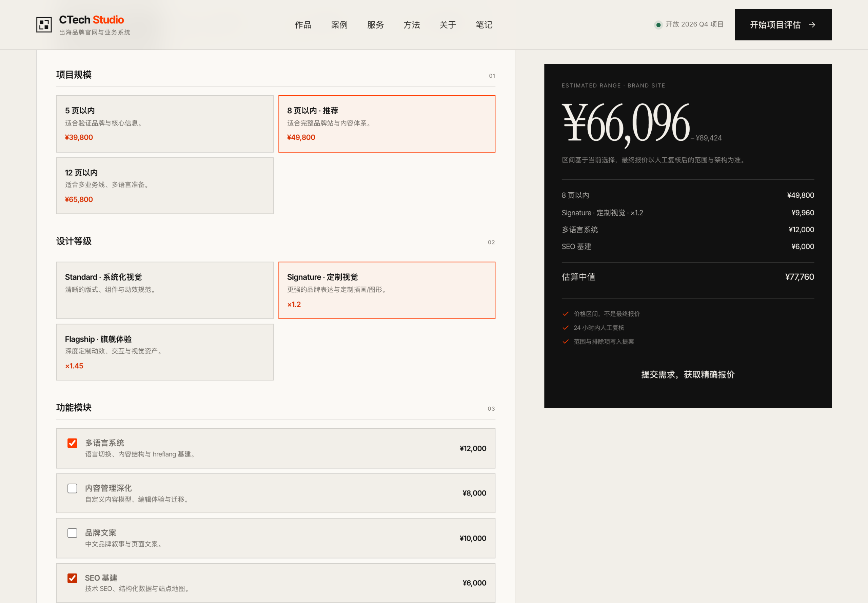Uncheck the SEO 基建 checkbox
The height and width of the screenshot is (603, 868).
pyautogui.click(x=72, y=578)
